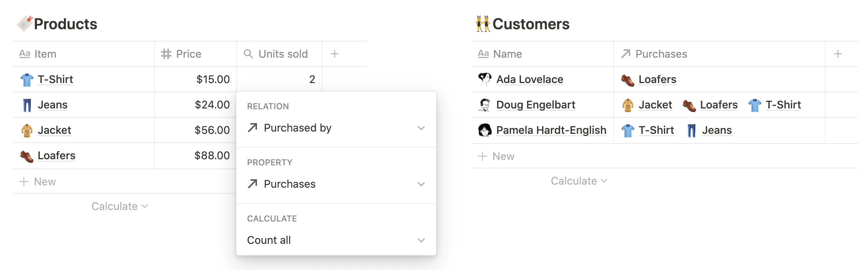
Task: Click the jacket icon in Doug Engelbart's Purchases
Action: (628, 105)
